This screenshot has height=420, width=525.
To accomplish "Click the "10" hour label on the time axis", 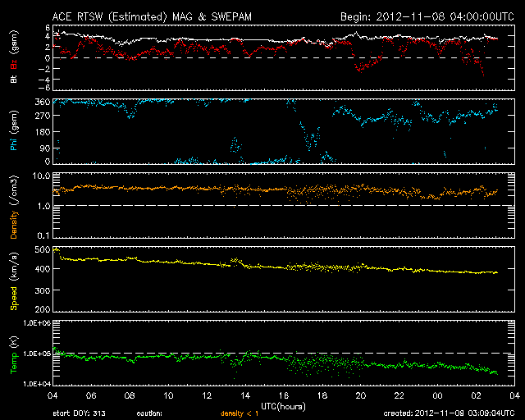I will click(168, 396).
